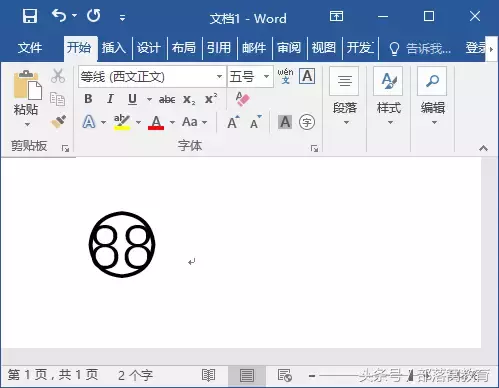Switch to the 视图 tab
This screenshot has height=388, width=499.
coord(324,48)
